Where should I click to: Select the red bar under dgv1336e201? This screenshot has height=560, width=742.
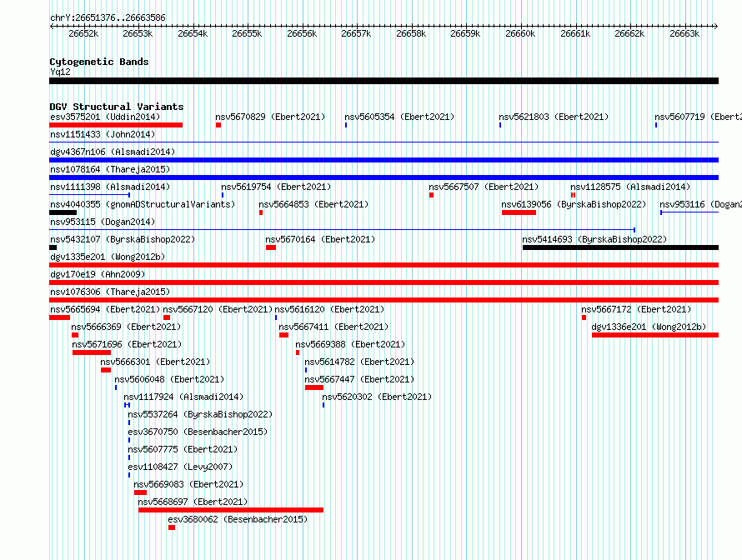[x=655, y=335]
